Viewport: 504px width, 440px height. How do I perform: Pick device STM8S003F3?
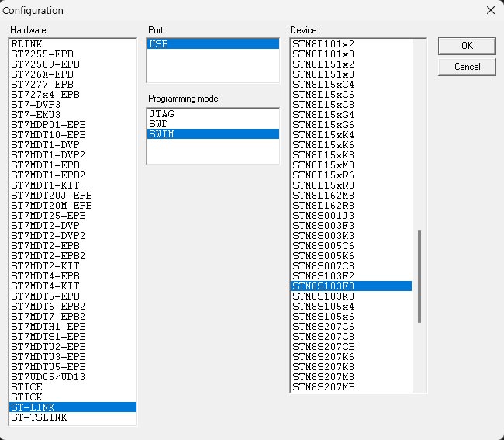[x=351, y=226]
